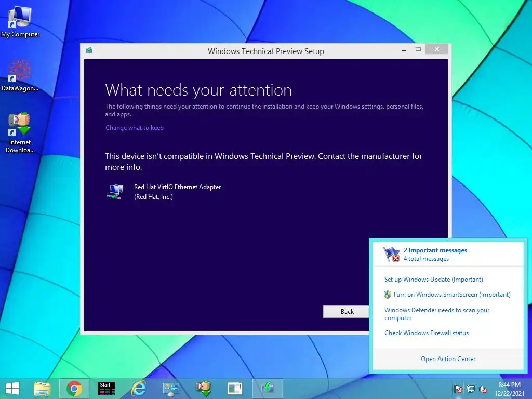Launch Internet Explorer from the taskbar
This screenshot has height=399, width=532.
[138, 389]
